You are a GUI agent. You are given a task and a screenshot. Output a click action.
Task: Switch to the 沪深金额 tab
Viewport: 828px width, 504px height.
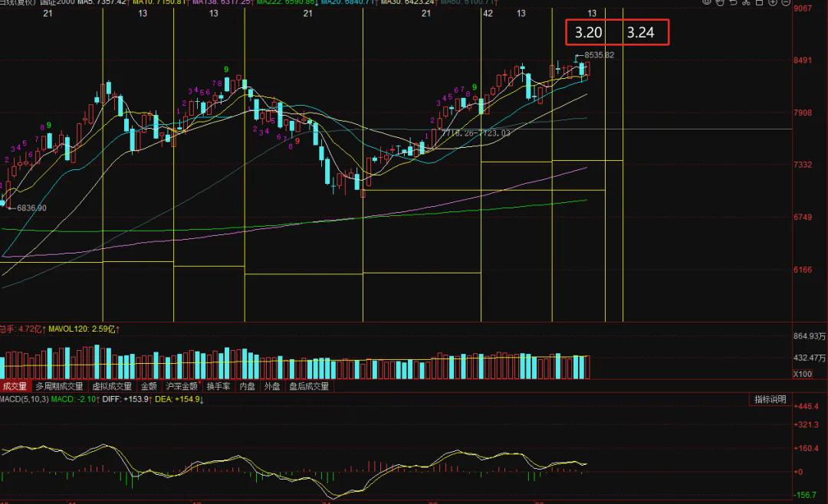click(x=182, y=386)
